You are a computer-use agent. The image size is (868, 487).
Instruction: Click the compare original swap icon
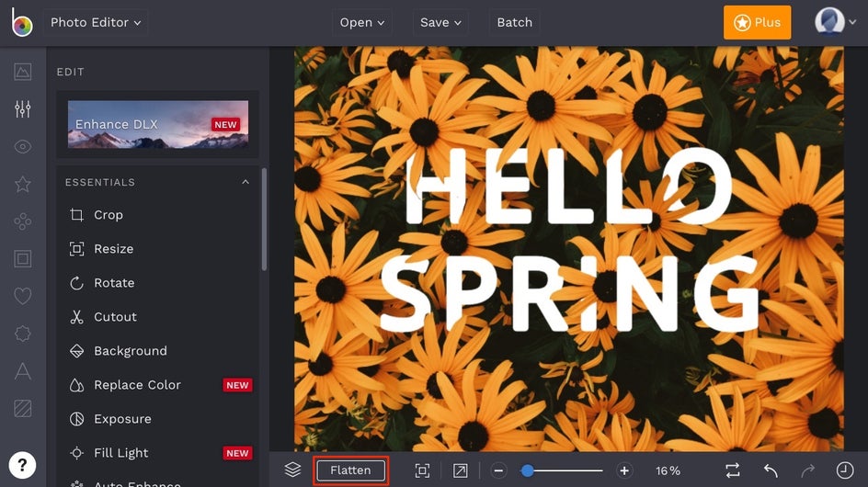pyautogui.click(x=732, y=470)
